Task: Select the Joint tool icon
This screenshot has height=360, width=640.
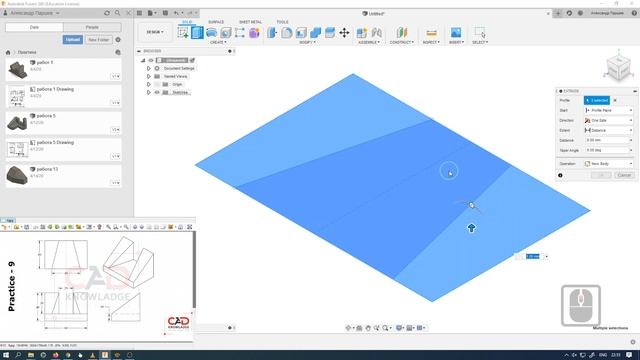Action: tap(376, 33)
